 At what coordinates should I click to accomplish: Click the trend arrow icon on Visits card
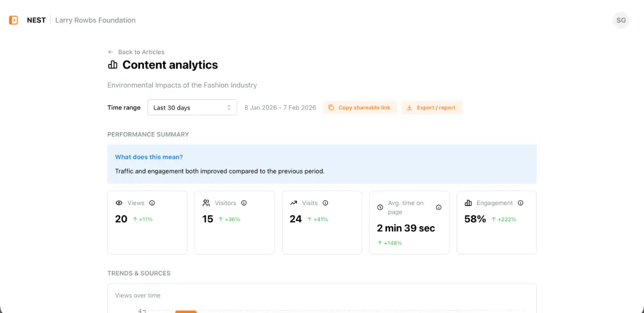[x=294, y=203]
